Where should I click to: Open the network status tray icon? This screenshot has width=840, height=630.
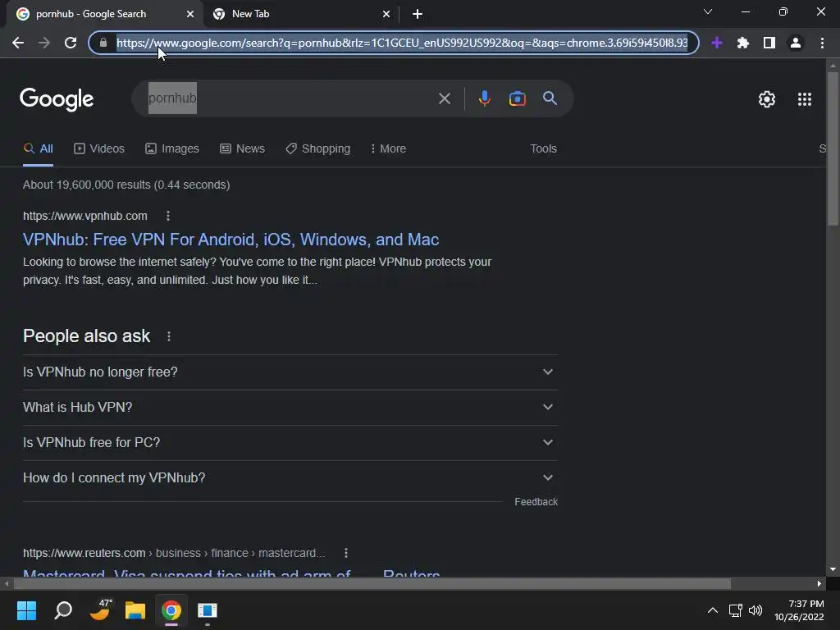[736, 610]
